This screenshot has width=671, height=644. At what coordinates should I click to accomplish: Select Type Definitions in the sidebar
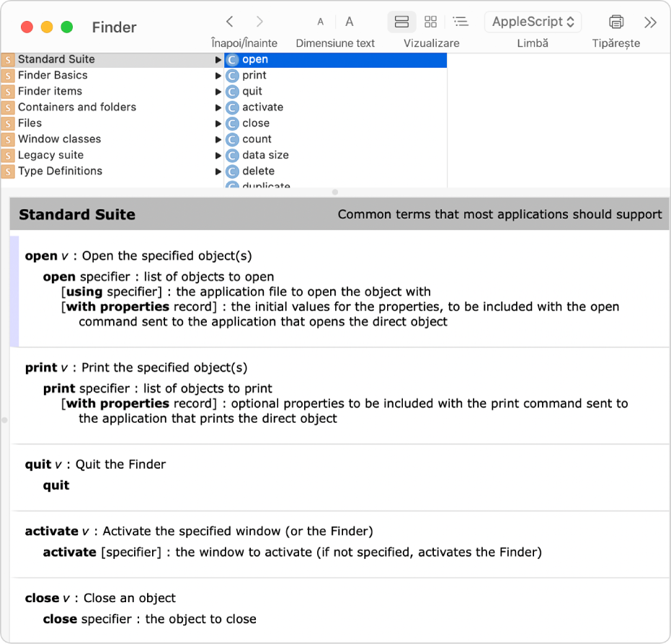[61, 171]
